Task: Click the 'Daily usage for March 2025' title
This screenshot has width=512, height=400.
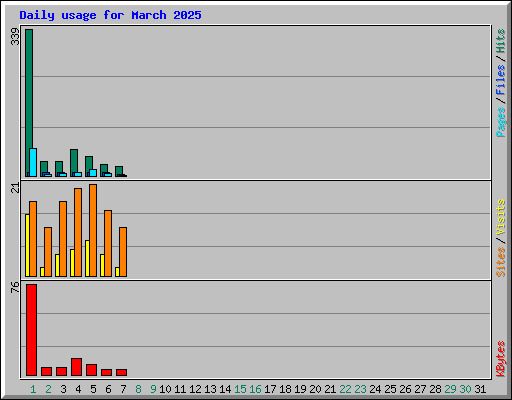Action: [x=110, y=15]
